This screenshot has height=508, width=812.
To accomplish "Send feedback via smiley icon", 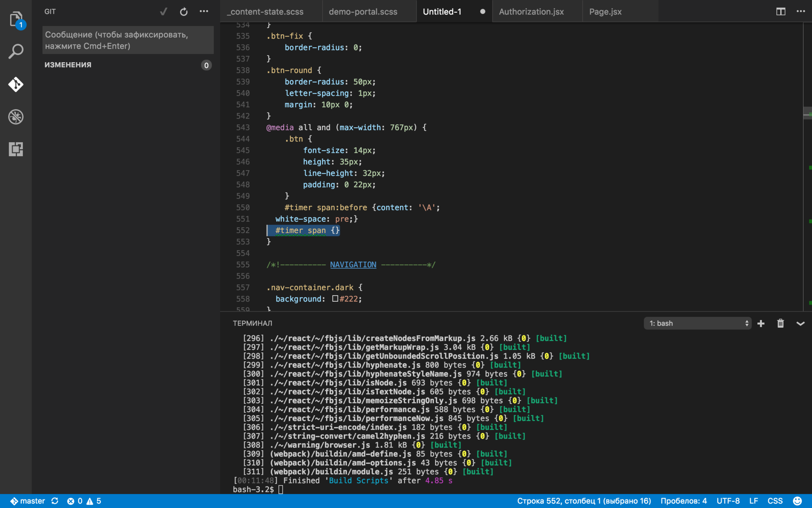I will pyautogui.click(x=797, y=501).
